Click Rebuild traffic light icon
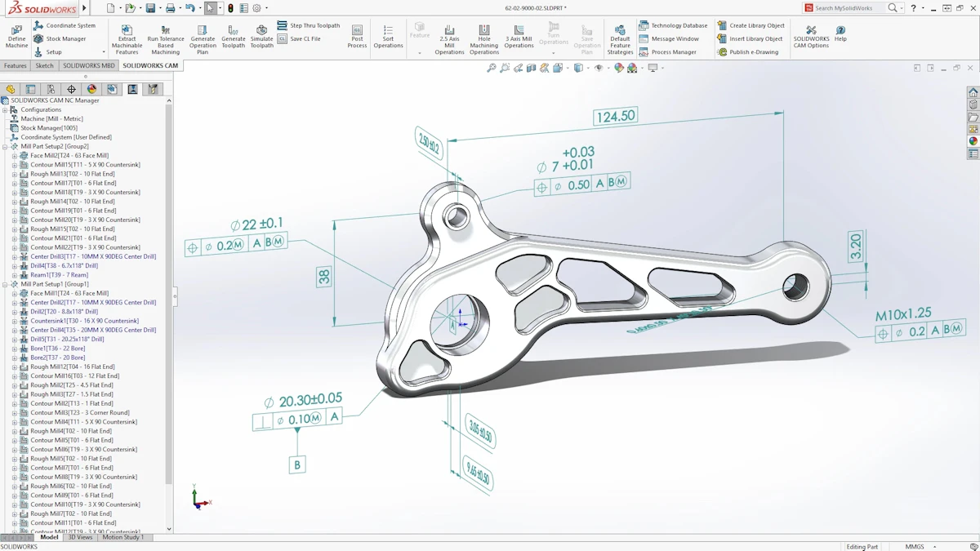Viewport: 980px width, 551px height. click(230, 8)
